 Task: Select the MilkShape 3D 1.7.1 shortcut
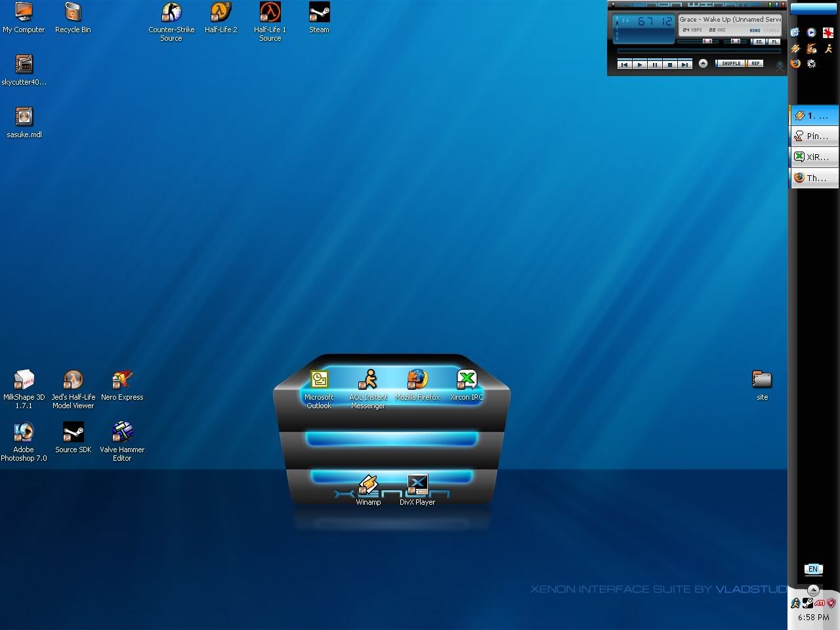coord(24,389)
